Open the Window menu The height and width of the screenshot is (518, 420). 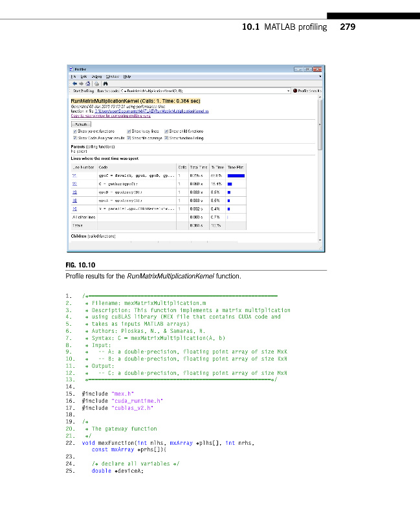tap(112, 76)
